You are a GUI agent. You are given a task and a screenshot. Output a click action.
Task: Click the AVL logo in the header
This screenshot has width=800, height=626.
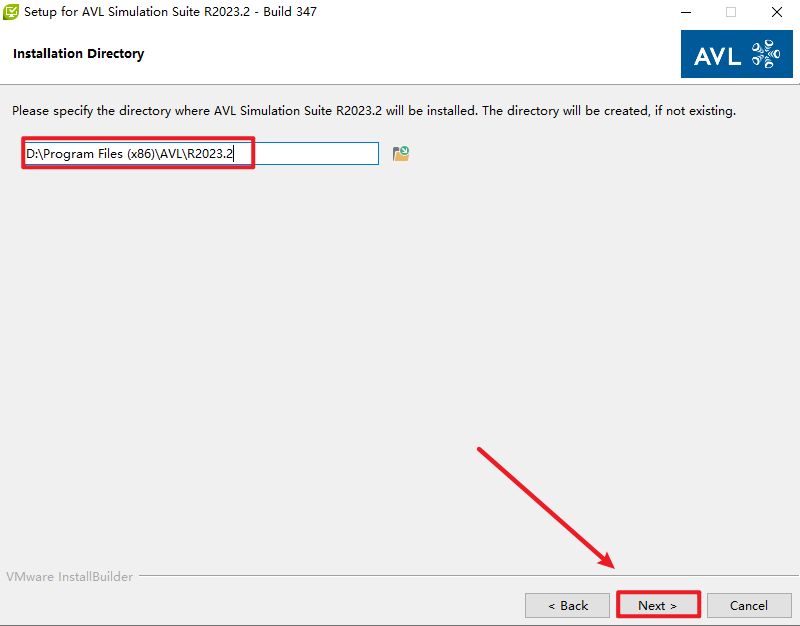736,54
